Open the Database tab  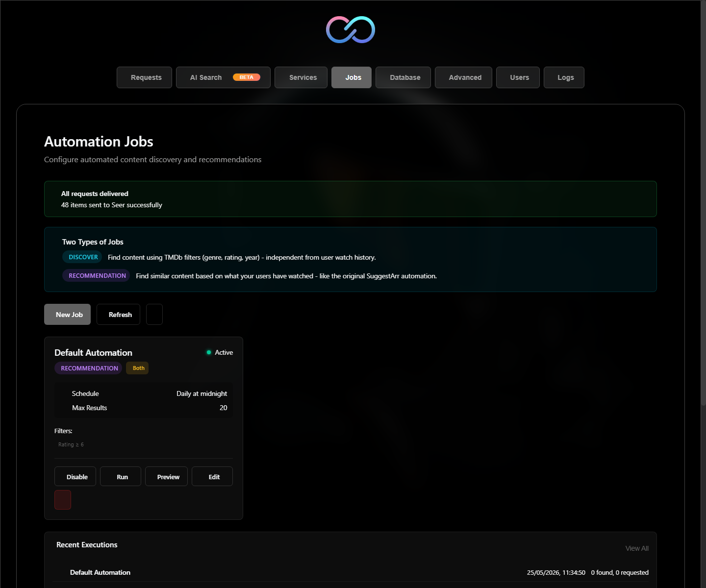click(403, 77)
